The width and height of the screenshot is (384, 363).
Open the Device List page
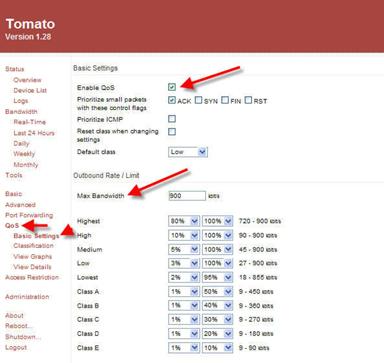click(30, 90)
